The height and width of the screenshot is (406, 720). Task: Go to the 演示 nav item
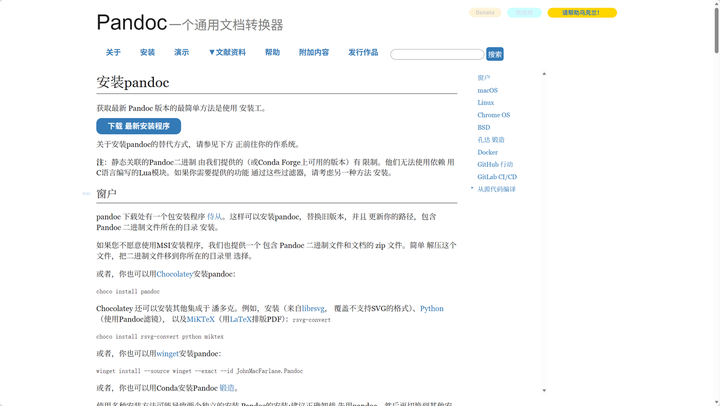181,52
